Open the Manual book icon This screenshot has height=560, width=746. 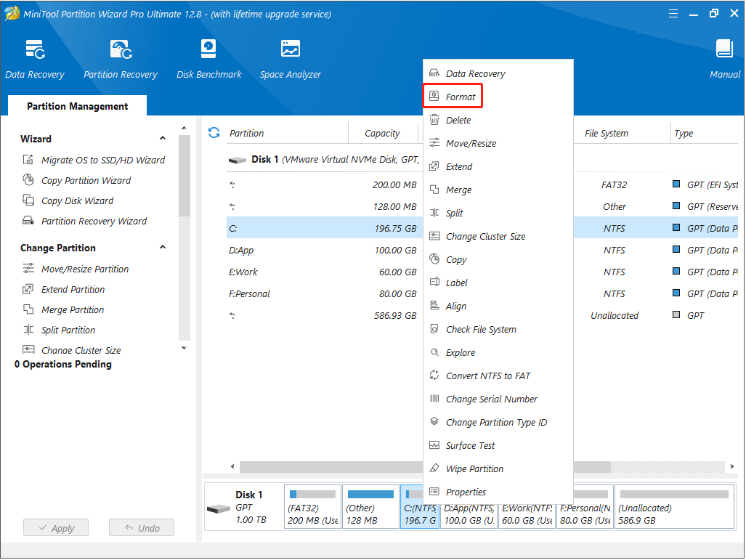[x=724, y=49]
